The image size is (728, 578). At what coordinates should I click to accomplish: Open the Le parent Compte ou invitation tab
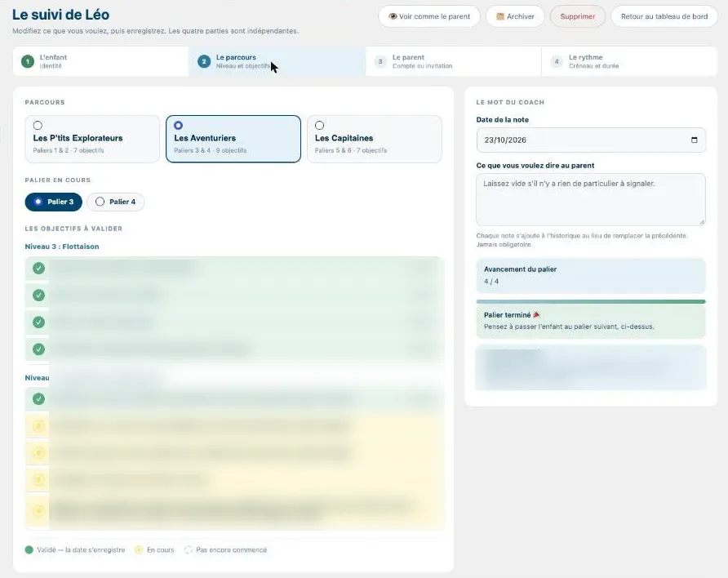(x=454, y=61)
